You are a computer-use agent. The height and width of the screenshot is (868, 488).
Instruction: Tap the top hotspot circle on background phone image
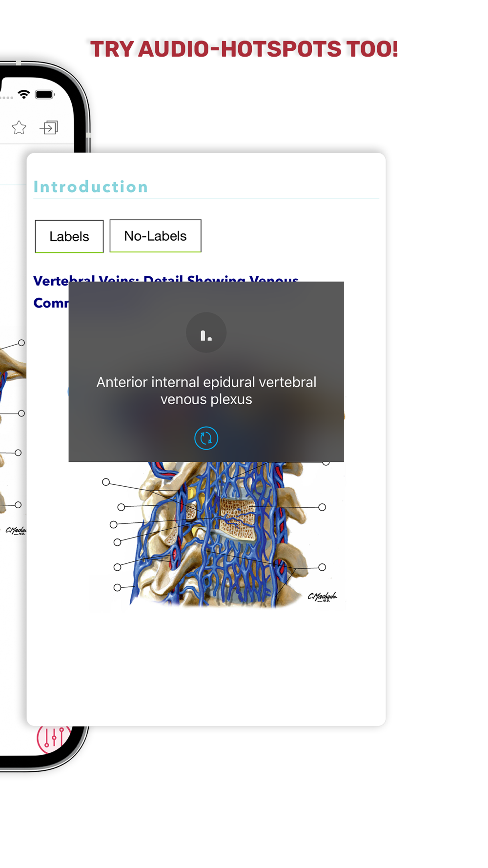(x=21, y=343)
